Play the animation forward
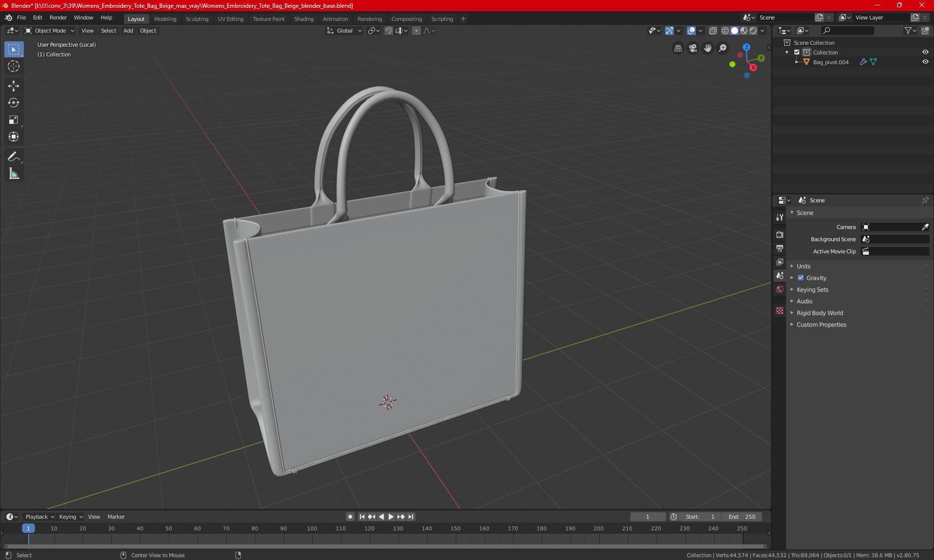The image size is (934, 560). coord(391,517)
